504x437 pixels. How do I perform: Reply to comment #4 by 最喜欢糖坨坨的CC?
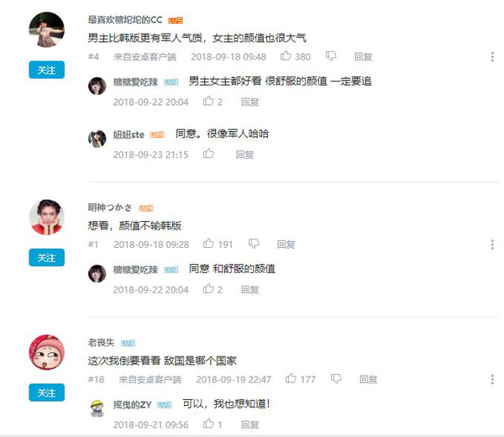pyautogui.click(x=363, y=57)
